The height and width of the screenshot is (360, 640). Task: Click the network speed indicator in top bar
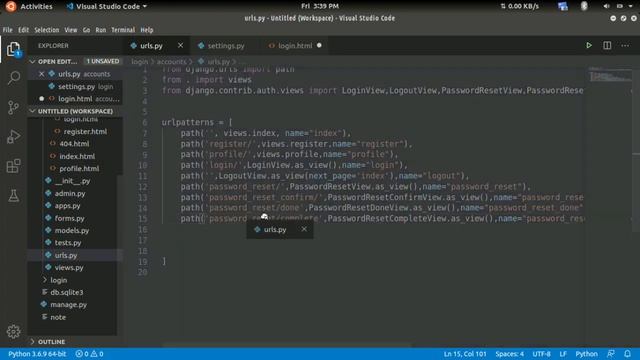tap(520, 6)
